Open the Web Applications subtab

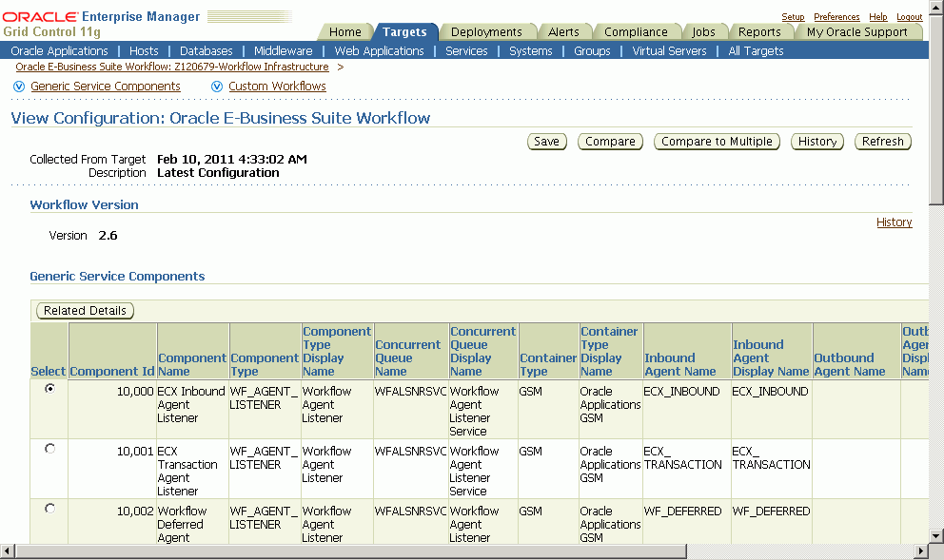point(380,51)
